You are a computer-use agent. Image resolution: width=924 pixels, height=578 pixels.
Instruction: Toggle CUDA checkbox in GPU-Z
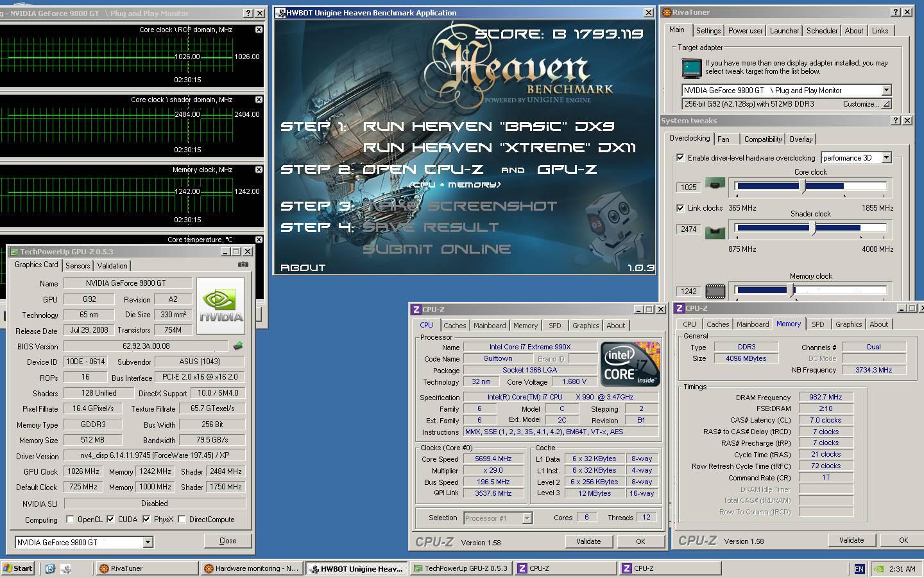tap(110, 520)
